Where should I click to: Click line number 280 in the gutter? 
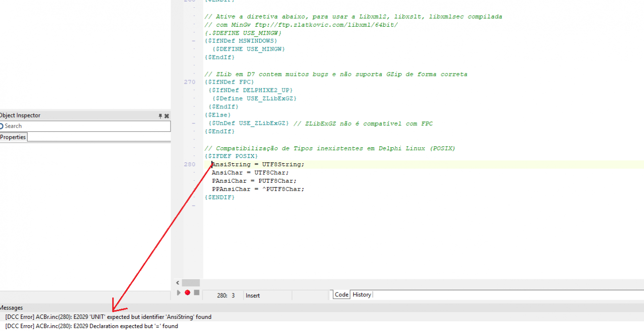point(189,164)
